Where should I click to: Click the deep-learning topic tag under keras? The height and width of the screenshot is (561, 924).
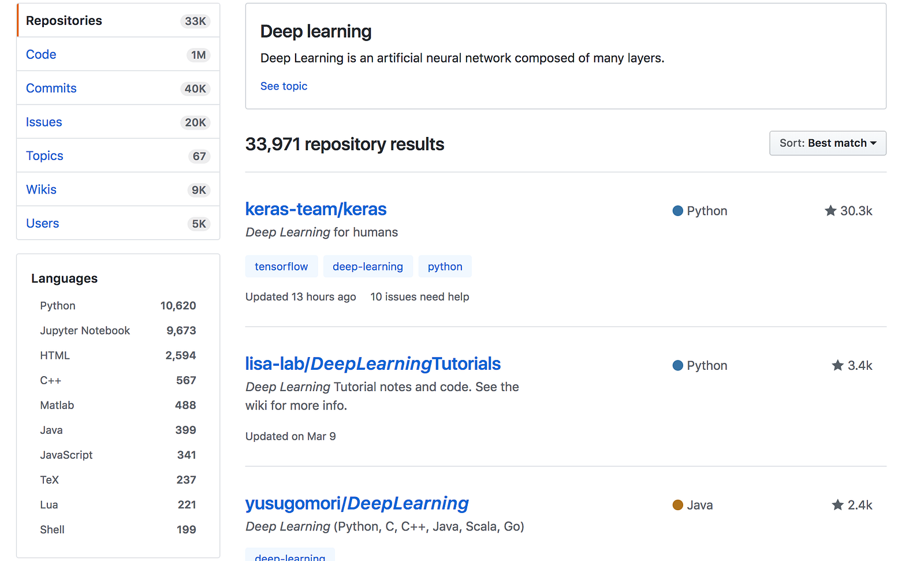coord(368,266)
